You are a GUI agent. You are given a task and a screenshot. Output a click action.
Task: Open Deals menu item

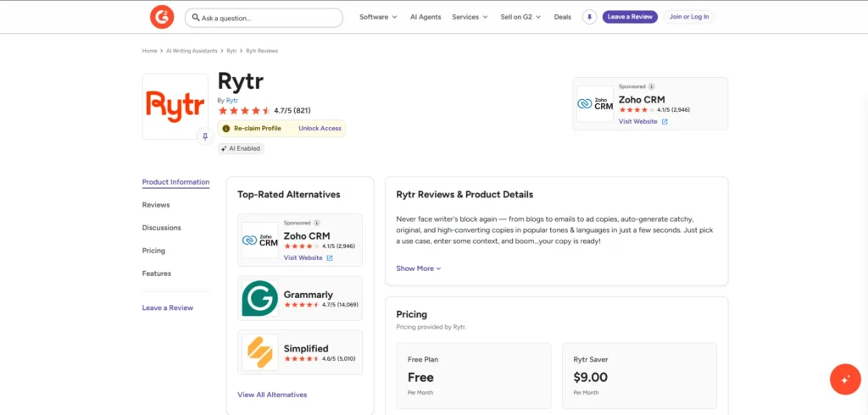pos(563,17)
